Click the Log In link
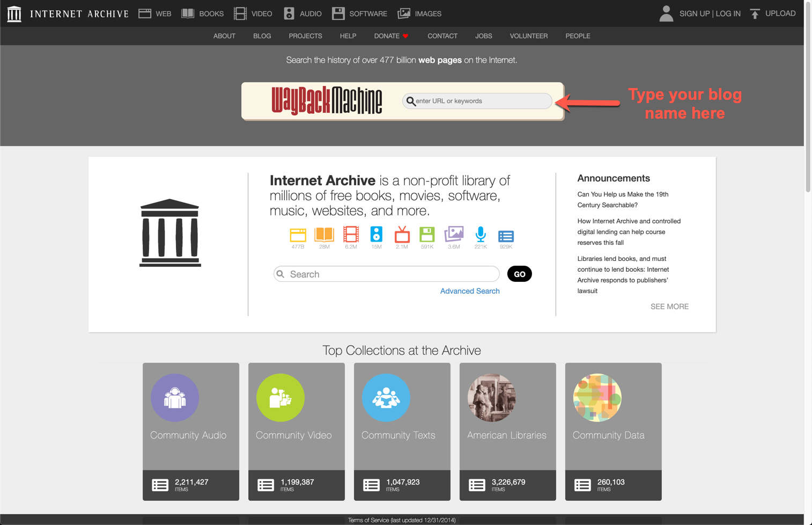812x525 pixels. (x=728, y=13)
